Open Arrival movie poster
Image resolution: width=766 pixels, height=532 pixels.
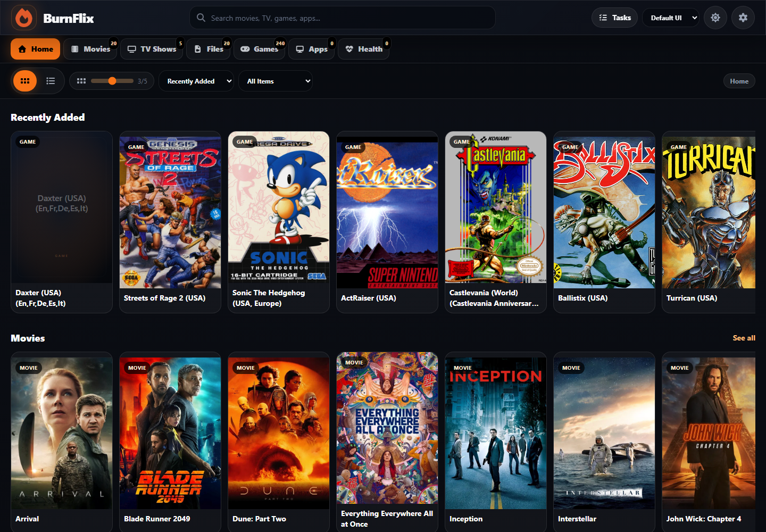(62, 433)
